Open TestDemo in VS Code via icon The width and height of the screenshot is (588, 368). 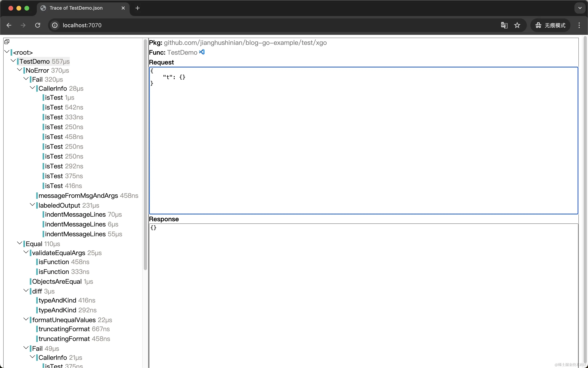click(x=202, y=52)
